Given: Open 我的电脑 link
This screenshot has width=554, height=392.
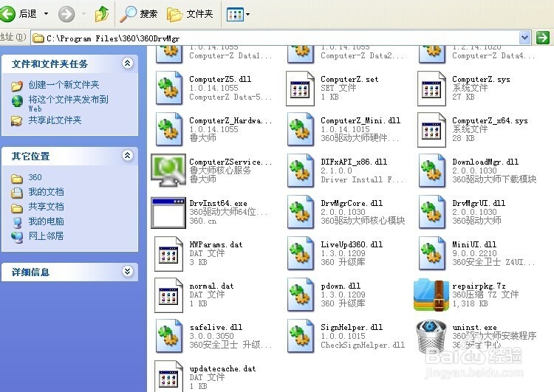Looking at the screenshot, I should (x=46, y=221).
